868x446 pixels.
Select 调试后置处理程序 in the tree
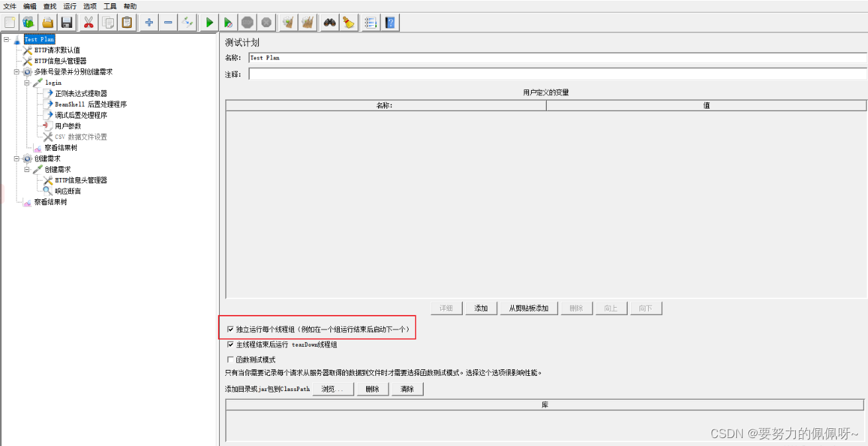(81, 115)
